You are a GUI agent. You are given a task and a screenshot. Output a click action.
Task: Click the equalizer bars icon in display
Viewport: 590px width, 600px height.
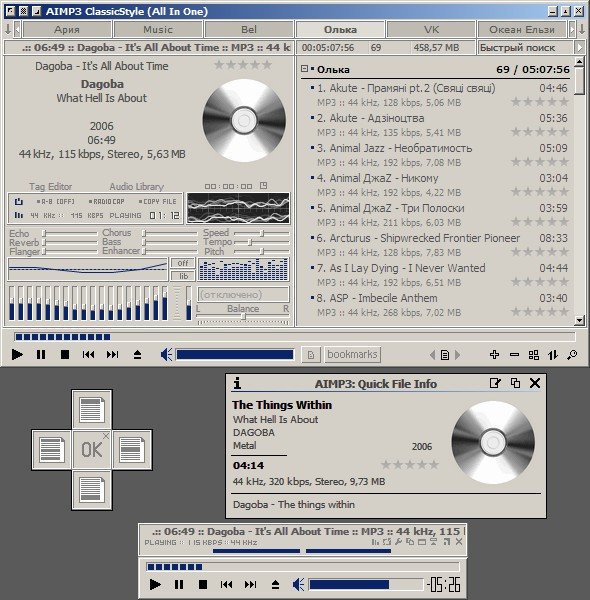(18, 215)
